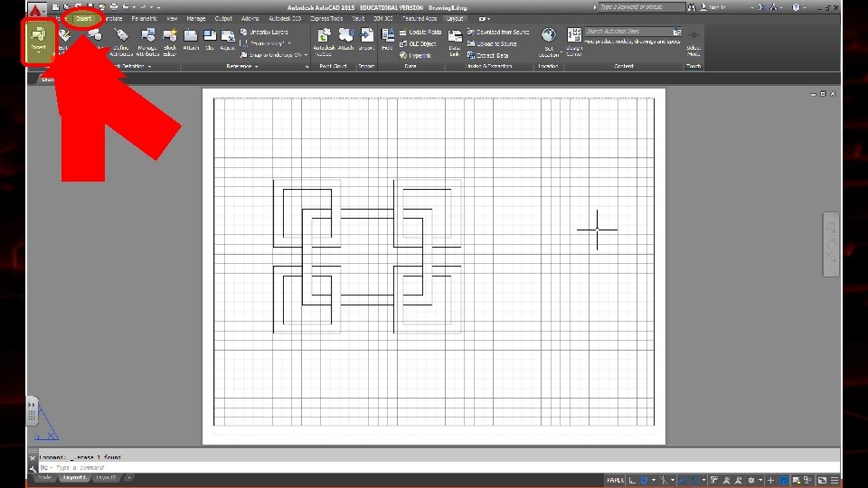Click the Autodesk Seek search go button
This screenshot has height=488, width=868.
[x=677, y=32]
